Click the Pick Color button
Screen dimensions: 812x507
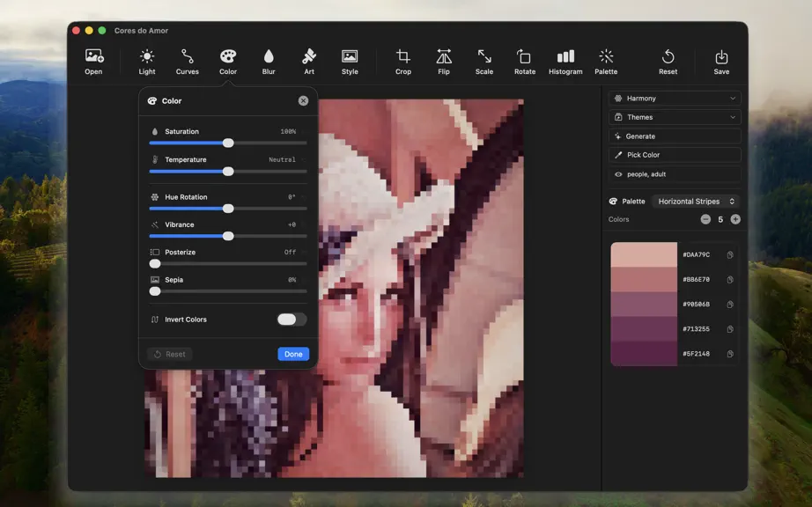click(675, 155)
